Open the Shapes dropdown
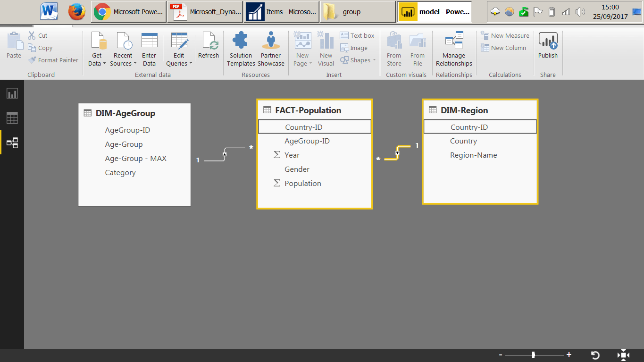Viewport: 644px width, 362px height. (358, 60)
